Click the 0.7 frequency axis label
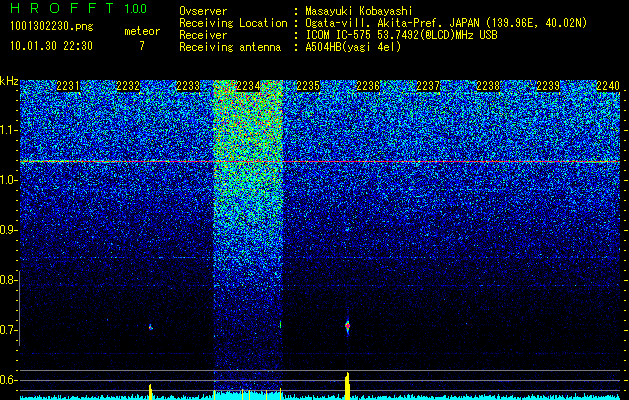The width and height of the screenshot is (629, 400). [x=7, y=330]
